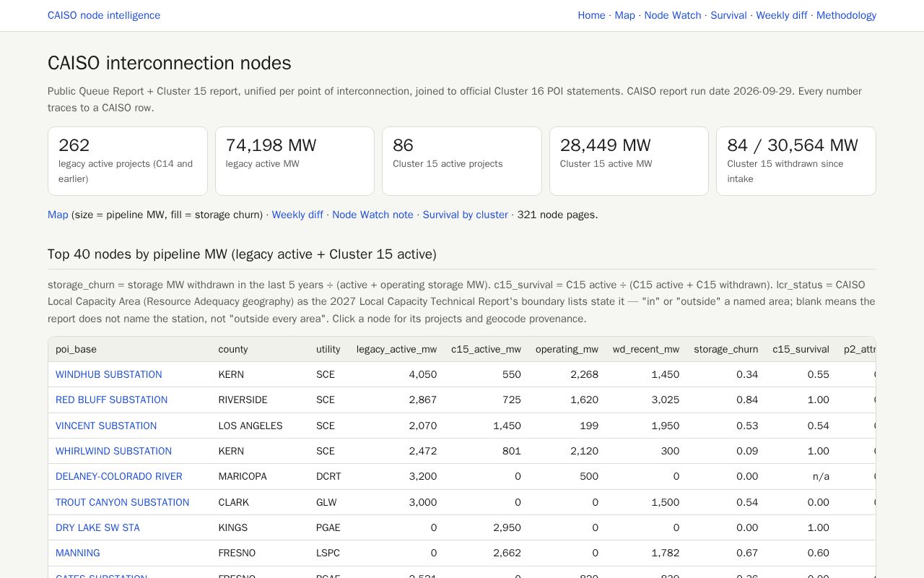This screenshot has height=578, width=924.
Task: Open Node Watch in top navigation
Action: (673, 15)
